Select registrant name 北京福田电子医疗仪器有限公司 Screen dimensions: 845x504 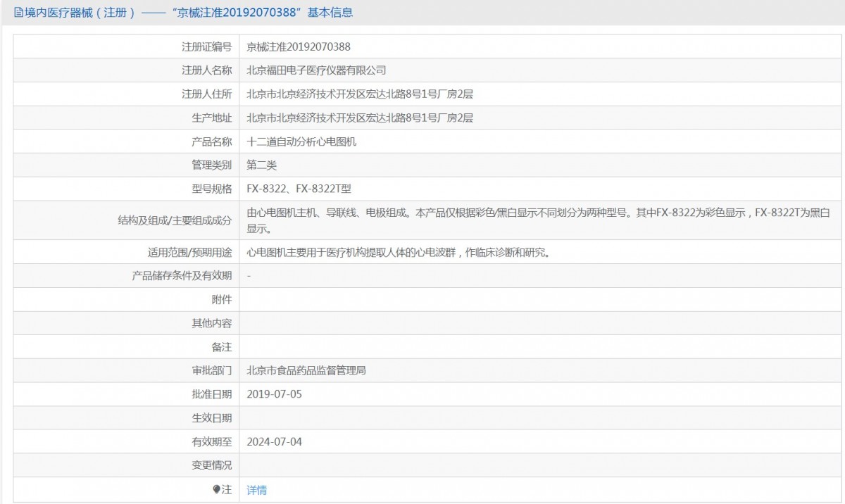tap(316, 70)
